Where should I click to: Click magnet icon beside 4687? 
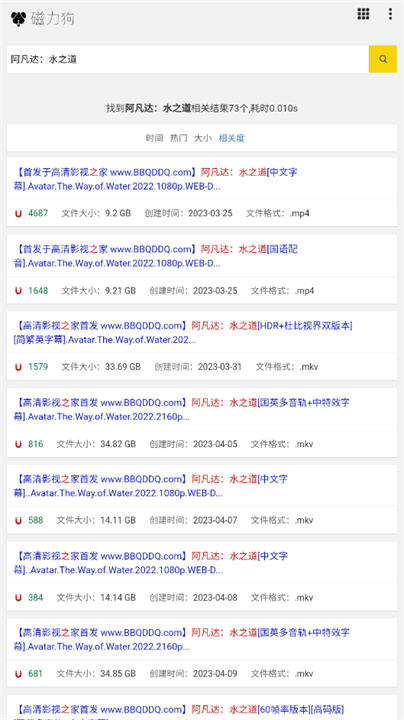[18, 214]
